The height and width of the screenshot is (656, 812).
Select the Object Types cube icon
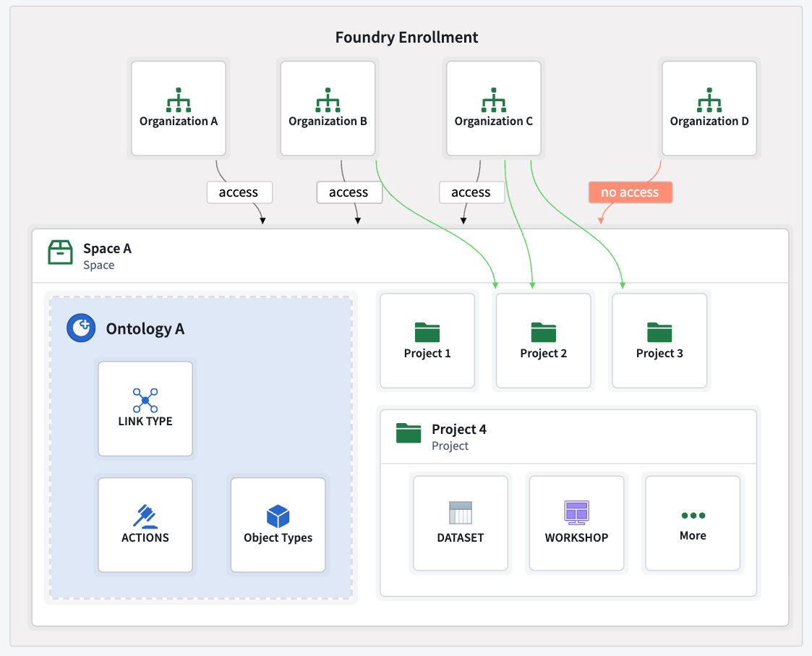coord(278,515)
